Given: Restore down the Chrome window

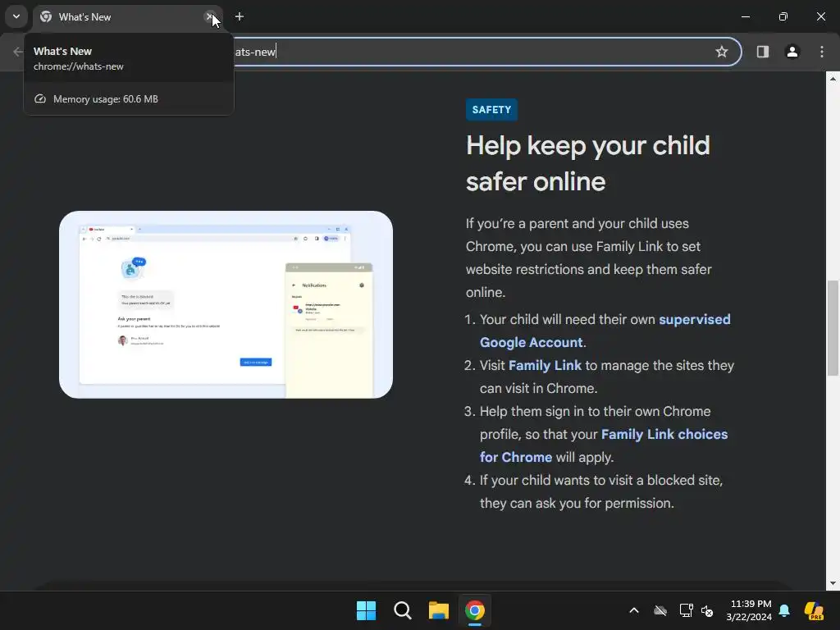Looking at the screenshot, I should pos(783,16).
